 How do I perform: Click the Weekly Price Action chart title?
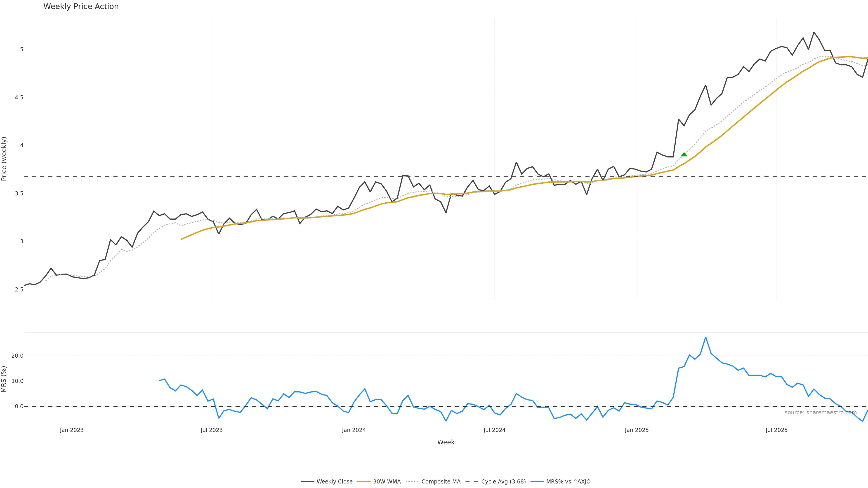[x=81, y=6]
